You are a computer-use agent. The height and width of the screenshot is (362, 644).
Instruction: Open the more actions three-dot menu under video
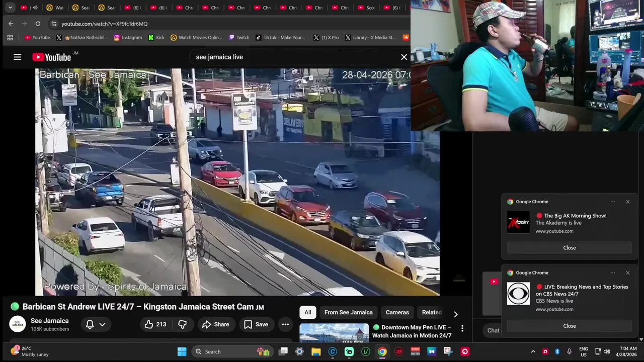click(285, 324)
